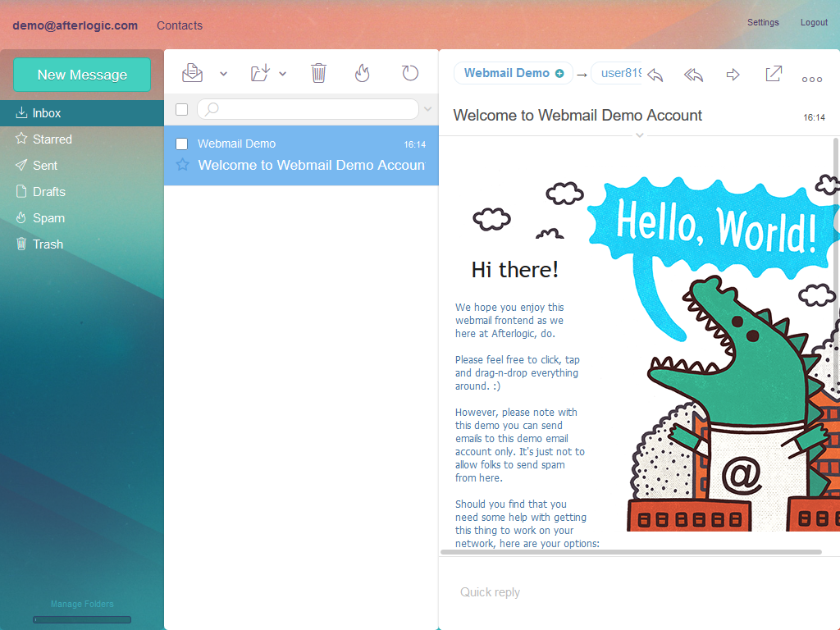This screenshot has height=630, width=840.
Task: Expand advanced search options chevron
Action: [x=427, y=109]
